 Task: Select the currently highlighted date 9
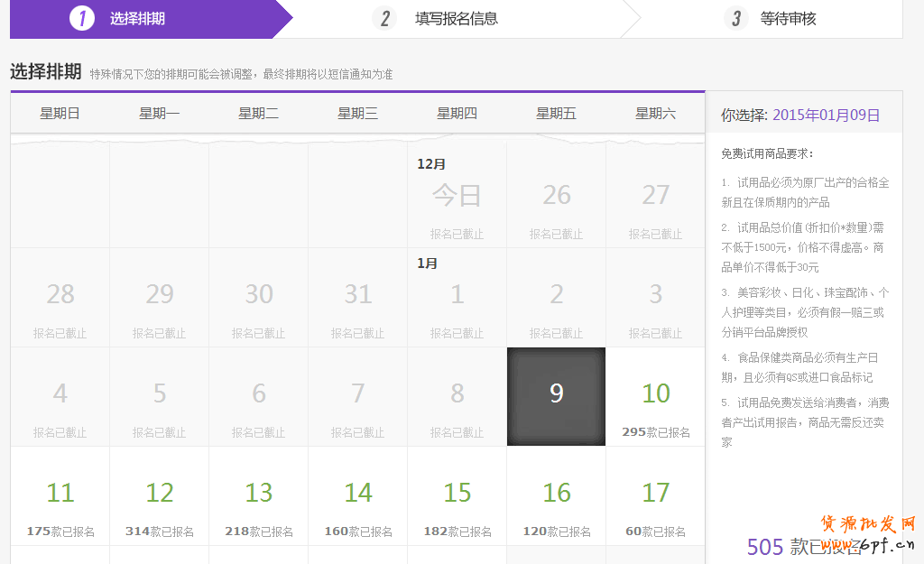(x=556, y=396)
